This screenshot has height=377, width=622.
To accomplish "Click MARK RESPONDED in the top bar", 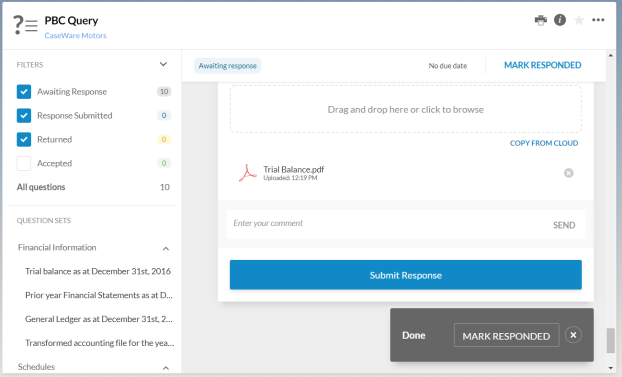I will 543,65.
